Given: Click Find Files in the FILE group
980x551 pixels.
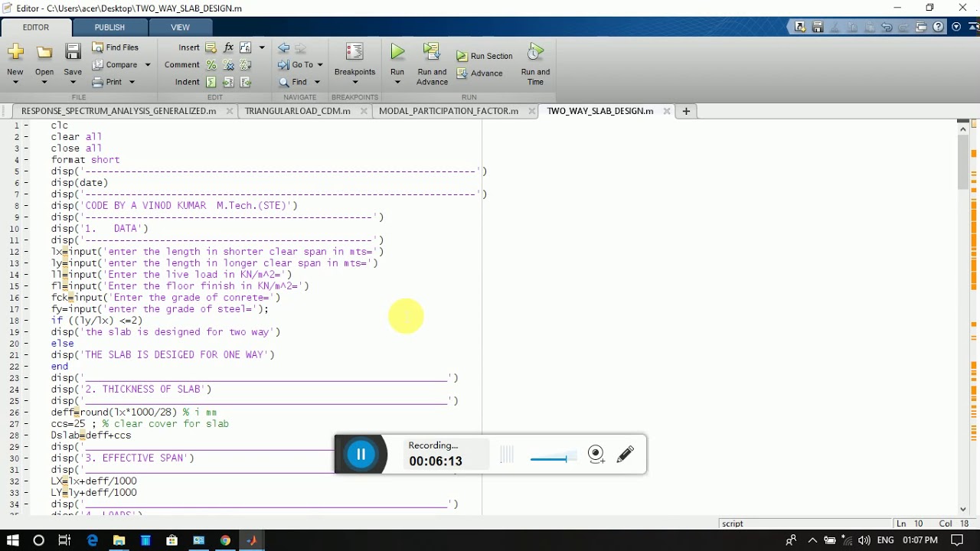Looking at the screenshot, I should 116,47.
